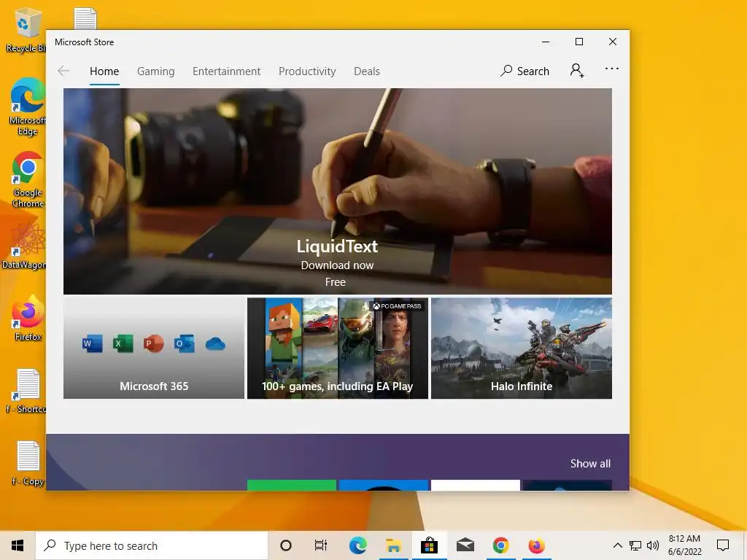
Task: Click the Excel icon in Microsoft 365 tile
Action: point(123,343)
